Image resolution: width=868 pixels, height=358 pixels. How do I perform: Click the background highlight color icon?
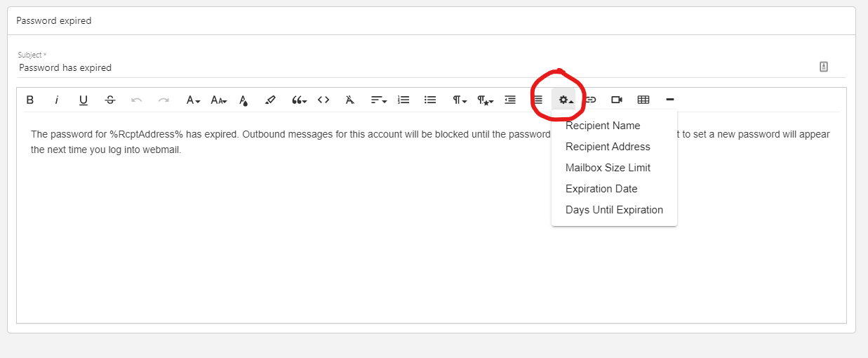270,100
